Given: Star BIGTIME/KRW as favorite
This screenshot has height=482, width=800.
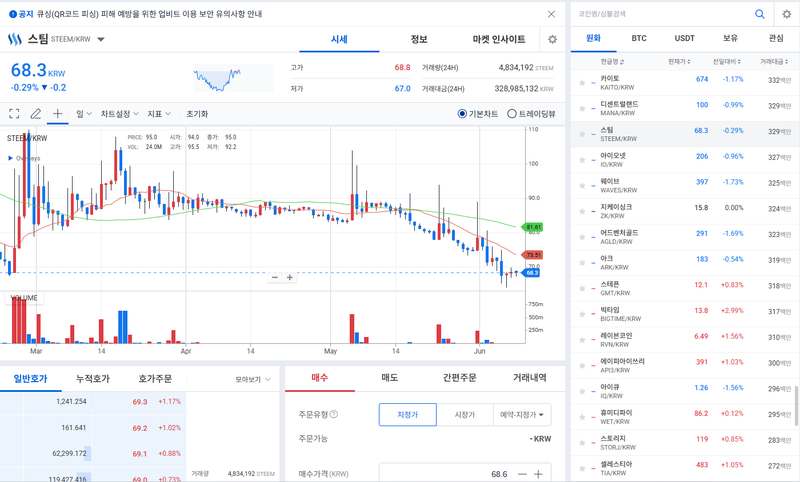Looking at the screenshot, I should click(582, 314).
